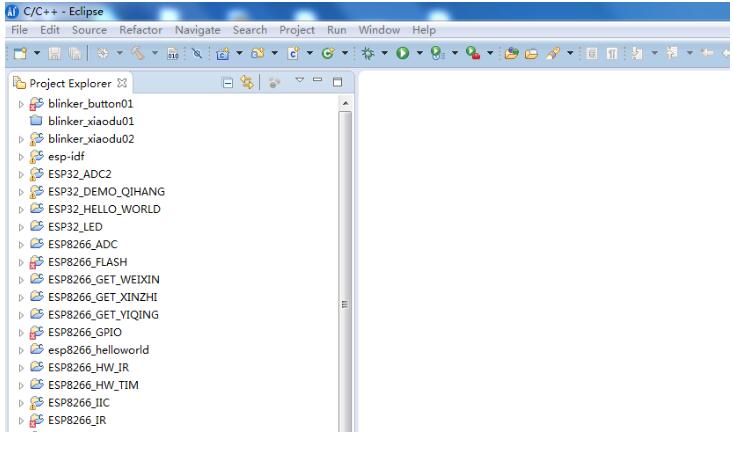733x451 pixels.
Task: Minimize the Project Explorer view
Action: tap(317, 80)
